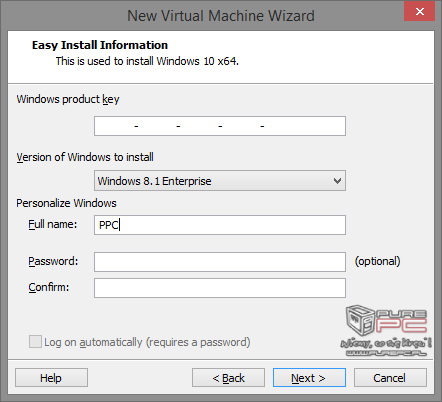Click the Confirm password field

pos(220,288)
